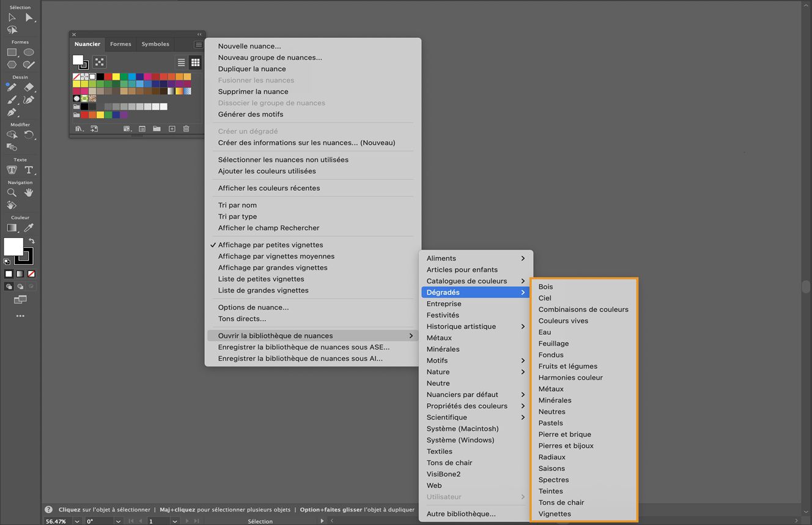Select the Eraser tool

pos(29,87)
